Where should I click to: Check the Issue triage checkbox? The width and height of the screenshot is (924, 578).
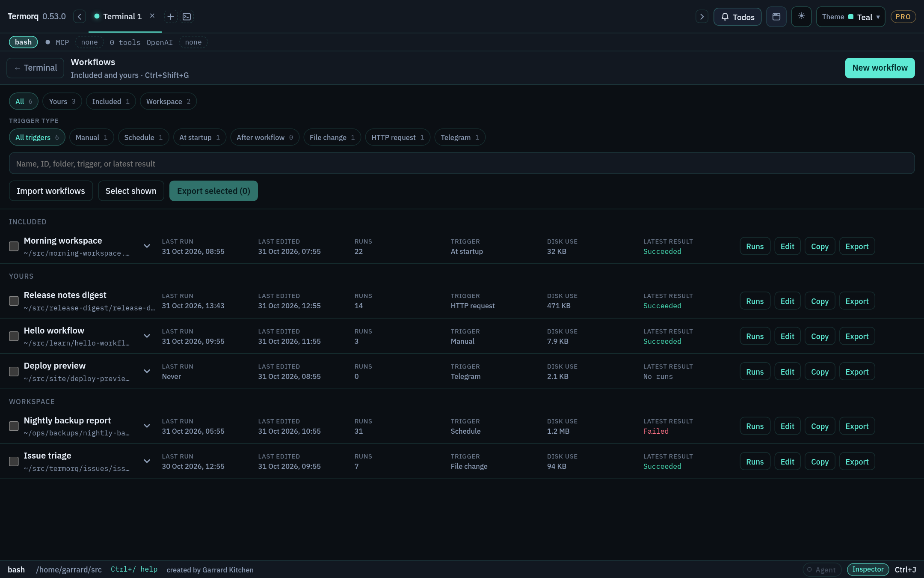click(x=14, y=461)
